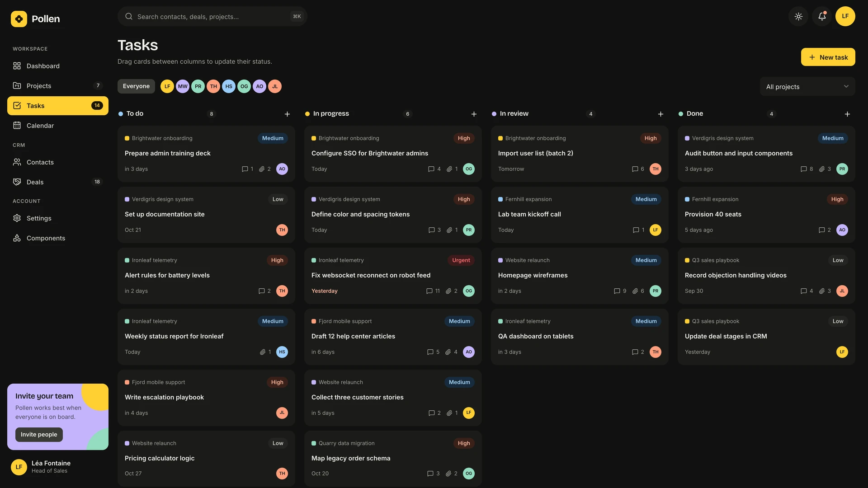The width and height of the screenshot is (868, 488).
Task: Open Settings in the sidebar
Action: point(58,218)
